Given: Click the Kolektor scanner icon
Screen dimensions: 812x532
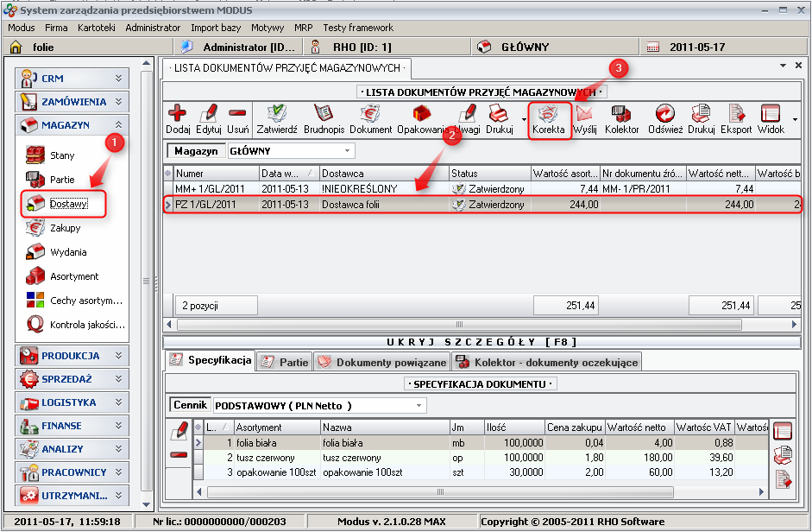Looking at the screenshot, I should point(621,113).
